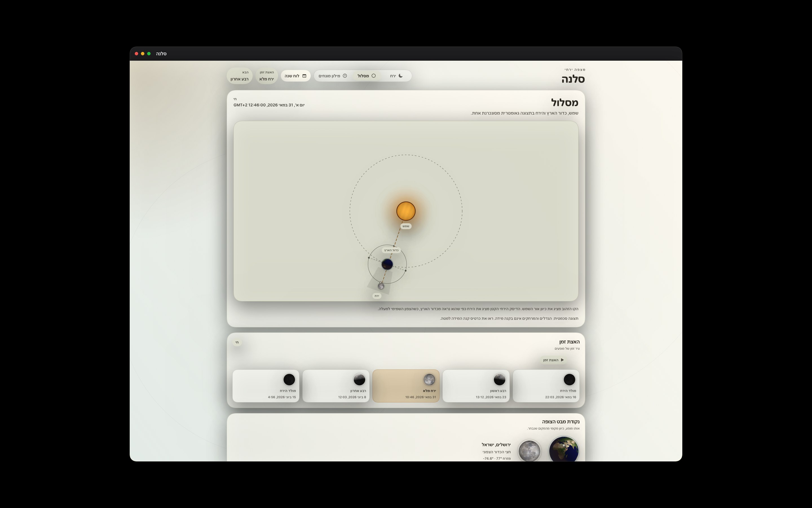Click the נקודת מבט הצופה heading
This screenshot has height=508, width=812.
click(561, 422)
